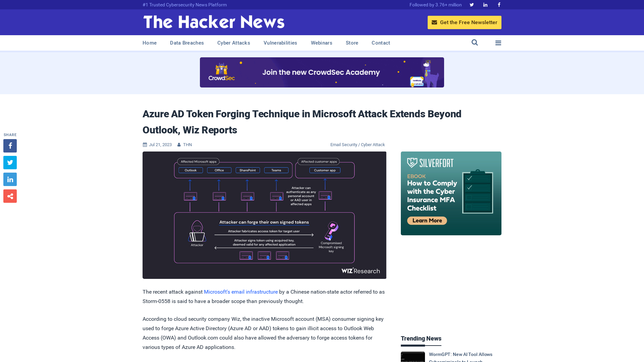Click the Cyber Attacks navigation tab

[233, 43]
